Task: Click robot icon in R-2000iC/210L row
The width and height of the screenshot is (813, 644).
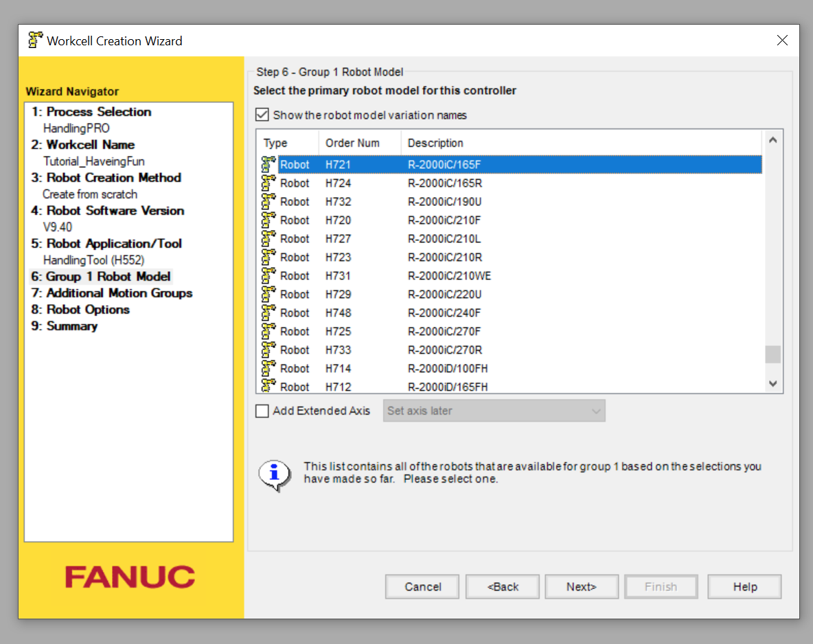Action: (268, 238)
